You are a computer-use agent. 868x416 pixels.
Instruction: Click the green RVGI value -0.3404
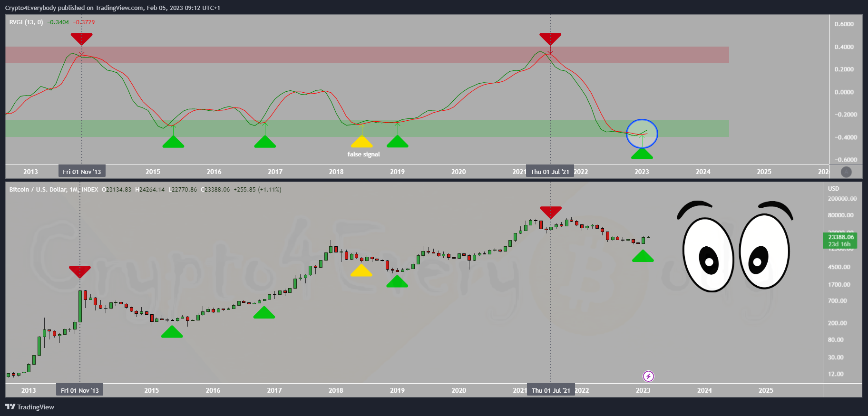point(58,22)
